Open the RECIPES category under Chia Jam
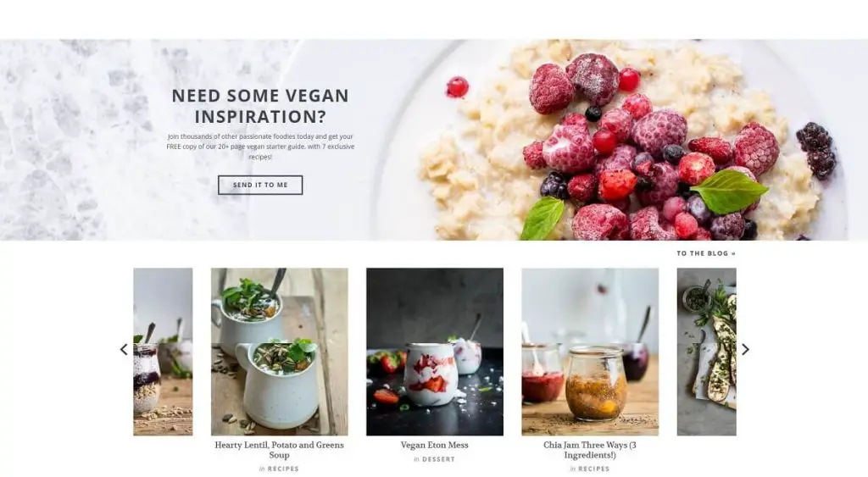Screen dimensions: 868x477 (593, 469)
